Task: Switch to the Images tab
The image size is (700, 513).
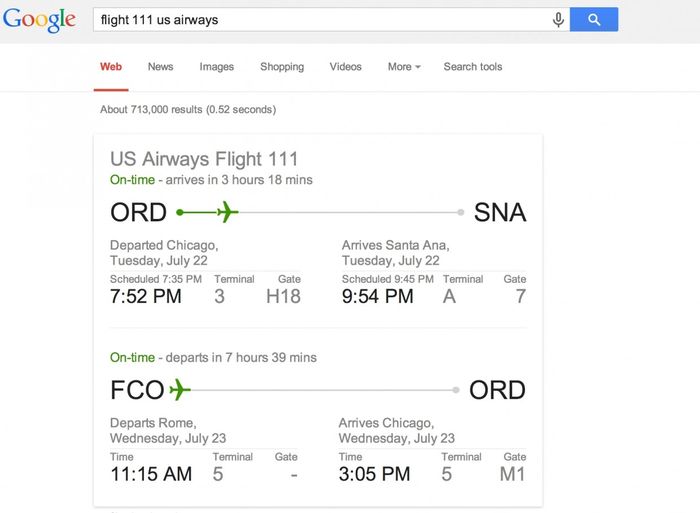Action: 216,67
